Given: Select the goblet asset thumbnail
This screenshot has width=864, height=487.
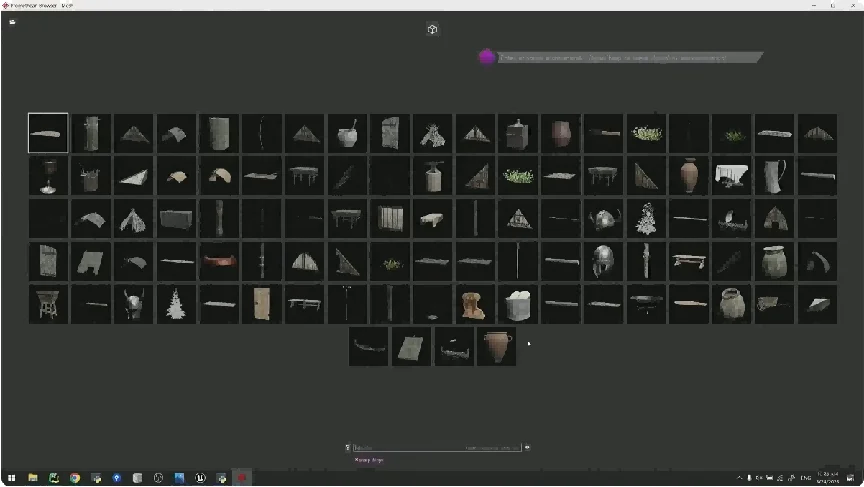Looking at the screenshot, I should pos(48,176).
